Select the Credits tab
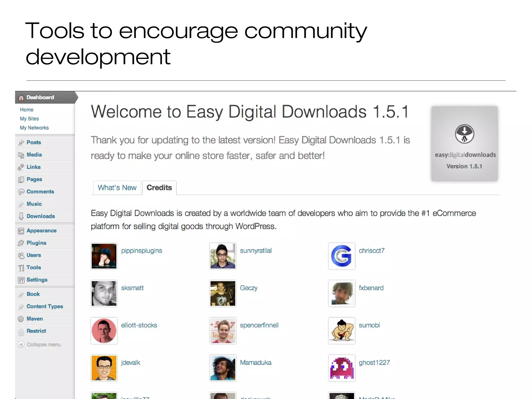This screenshot has width=532, height=399. pyautogui.click(x=159, y=188)
